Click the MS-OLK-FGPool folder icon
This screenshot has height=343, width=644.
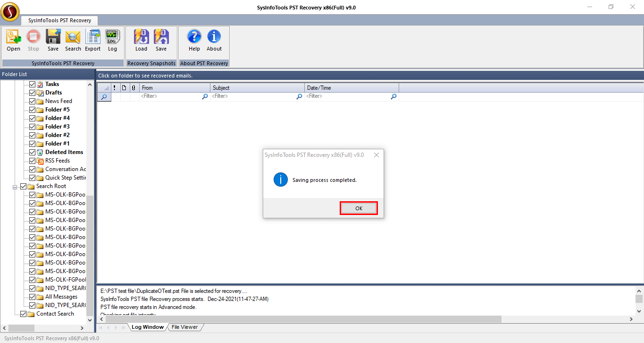point(40,280)
